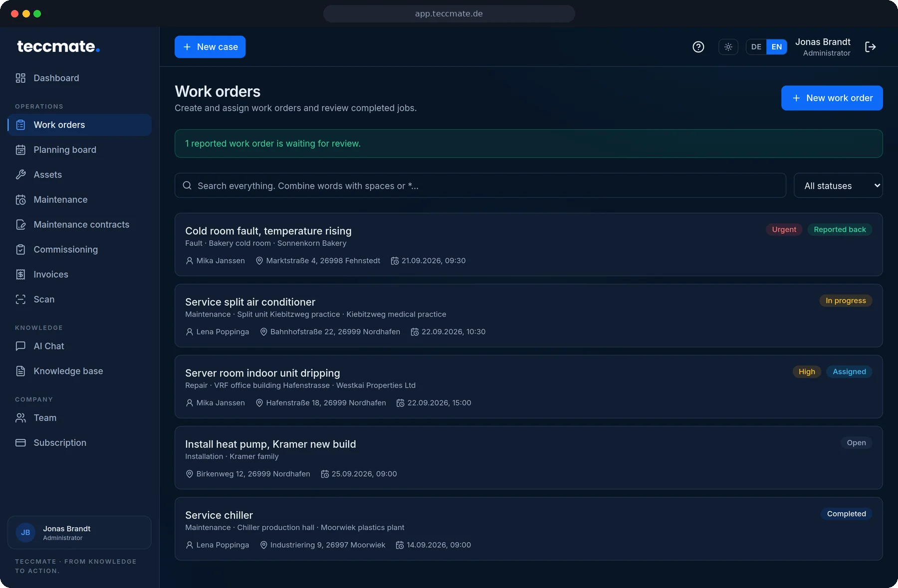Click the AI Chat bubble icon
Screen dimensions: 898x588
pos(20,346)
